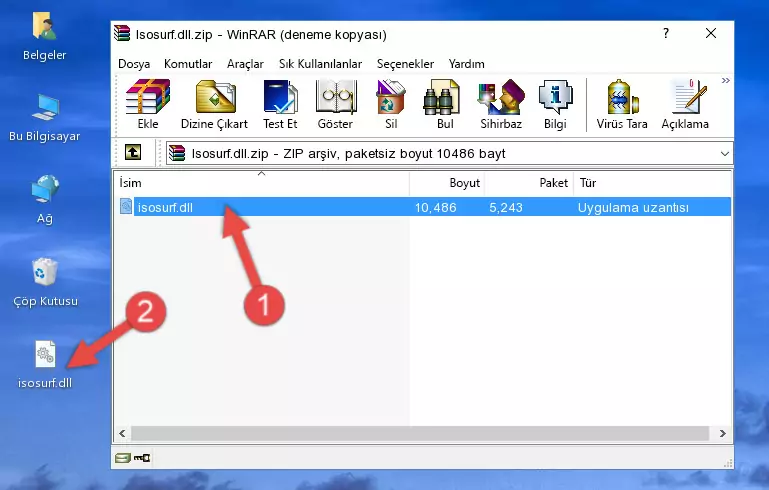
Task: Open the Araçlar menu
Action: pos(245,64)
